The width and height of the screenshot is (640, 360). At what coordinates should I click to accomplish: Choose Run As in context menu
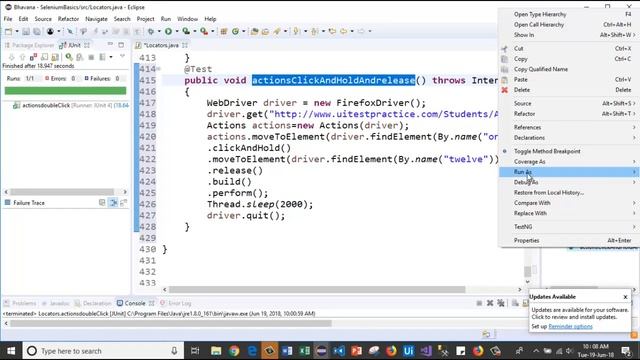(x=568, y=172)
